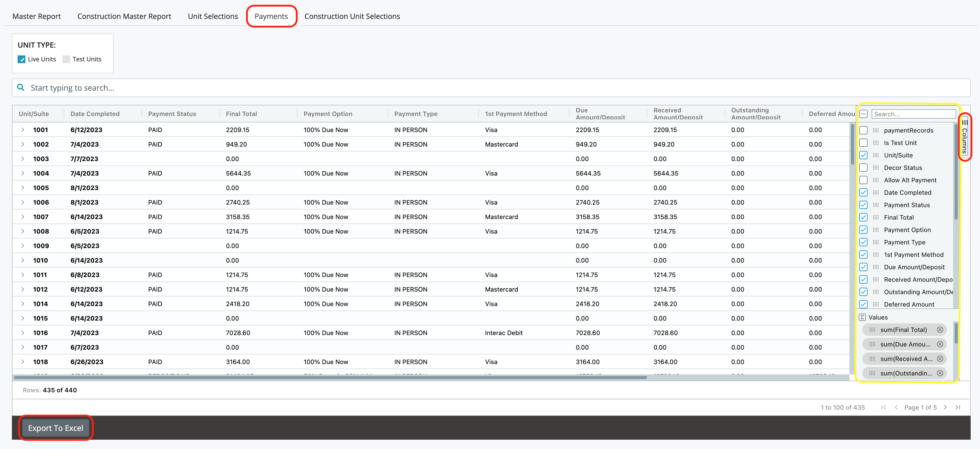This screenshot has height=449, width=980.
Task: Click the columns list scrollbar
Action: [x=956, y=172]
